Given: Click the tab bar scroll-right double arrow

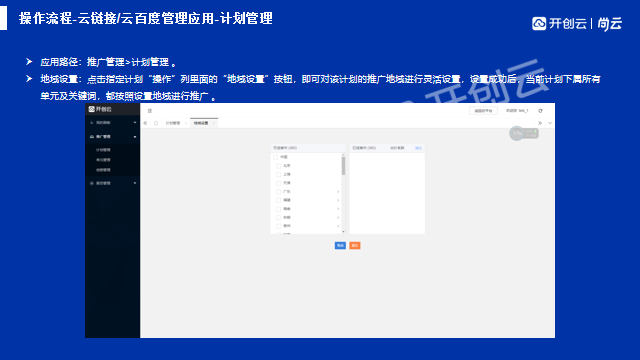Looking at the screenshot, I should pyautogui.click(x=540, y=123).
